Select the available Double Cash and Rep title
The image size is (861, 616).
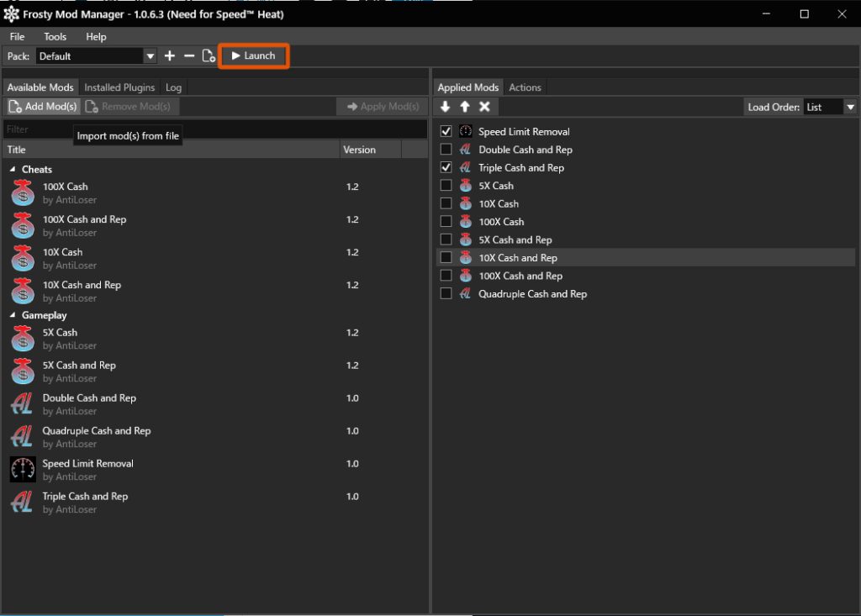click(89, 398)
